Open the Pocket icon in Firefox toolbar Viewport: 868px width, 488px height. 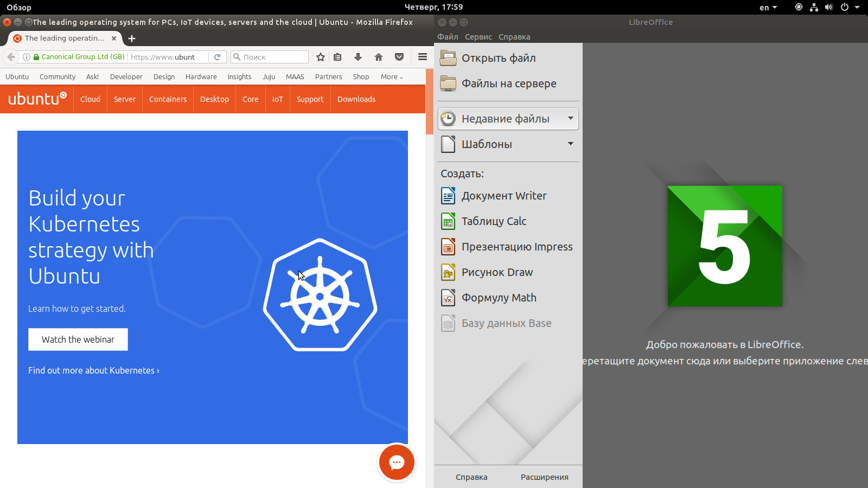(399, 57)
